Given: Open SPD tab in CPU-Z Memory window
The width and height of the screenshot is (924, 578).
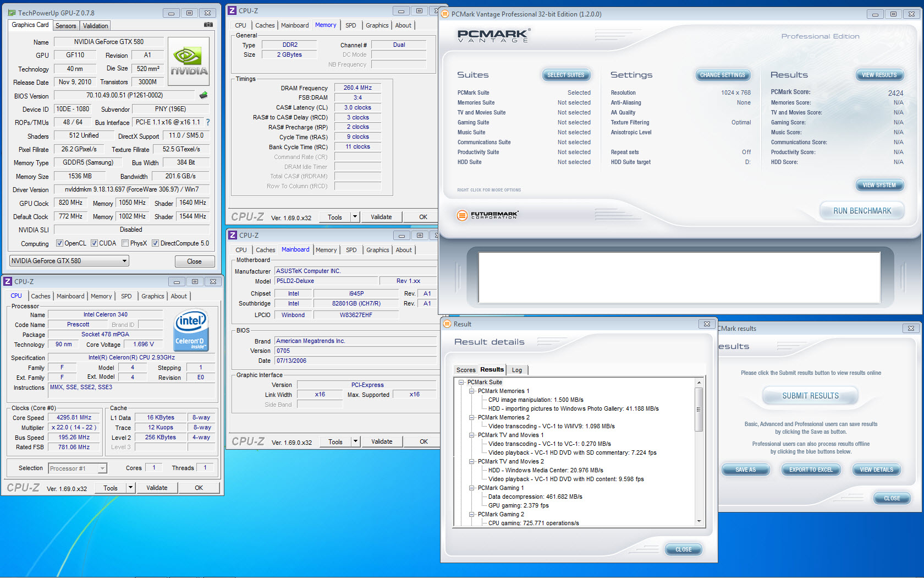Looking at the screenshot, I should 351,25.
